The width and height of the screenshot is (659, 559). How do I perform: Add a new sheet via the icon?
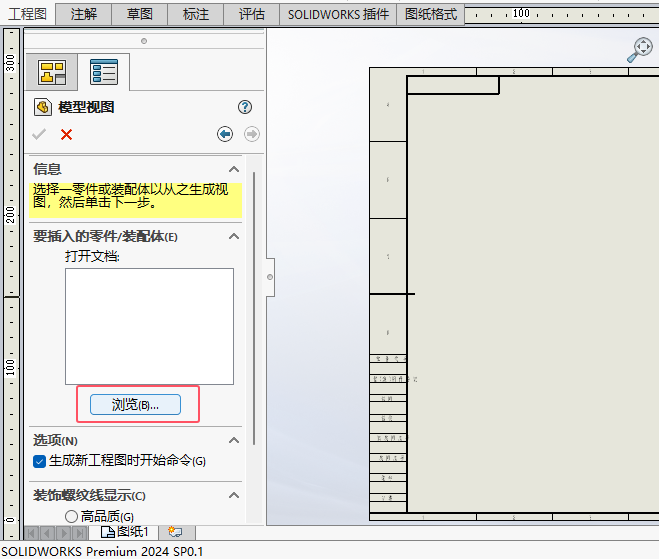point(175,532)
